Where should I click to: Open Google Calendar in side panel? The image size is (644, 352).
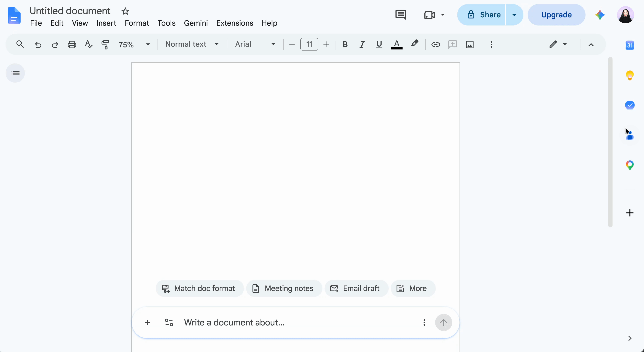(x=630, y=45)
